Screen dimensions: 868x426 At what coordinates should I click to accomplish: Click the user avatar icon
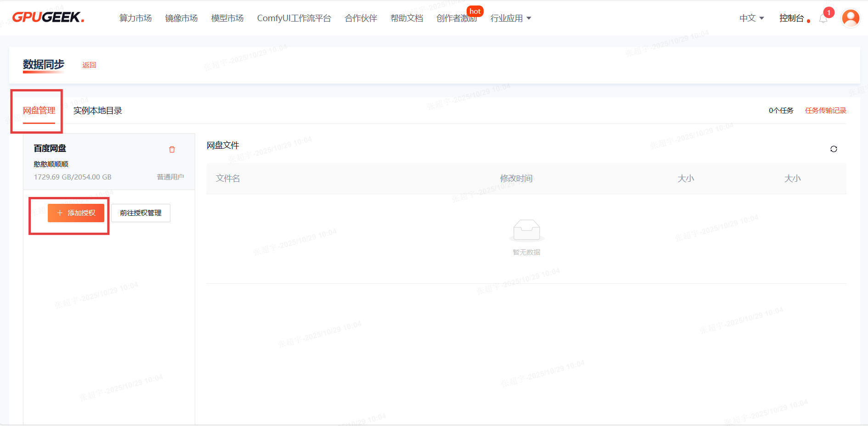(x=850, y=18)
